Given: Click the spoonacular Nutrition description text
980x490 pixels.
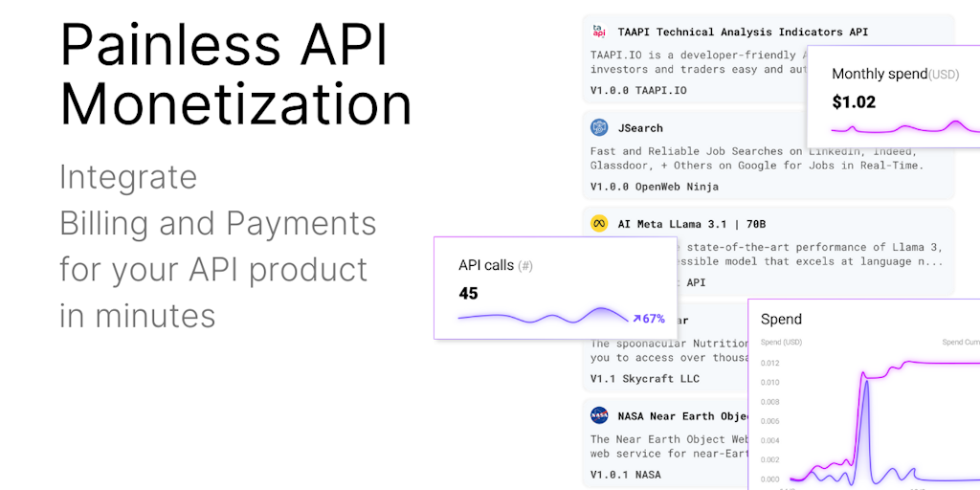Looking at the screenshot, I should tap(669, 350).
